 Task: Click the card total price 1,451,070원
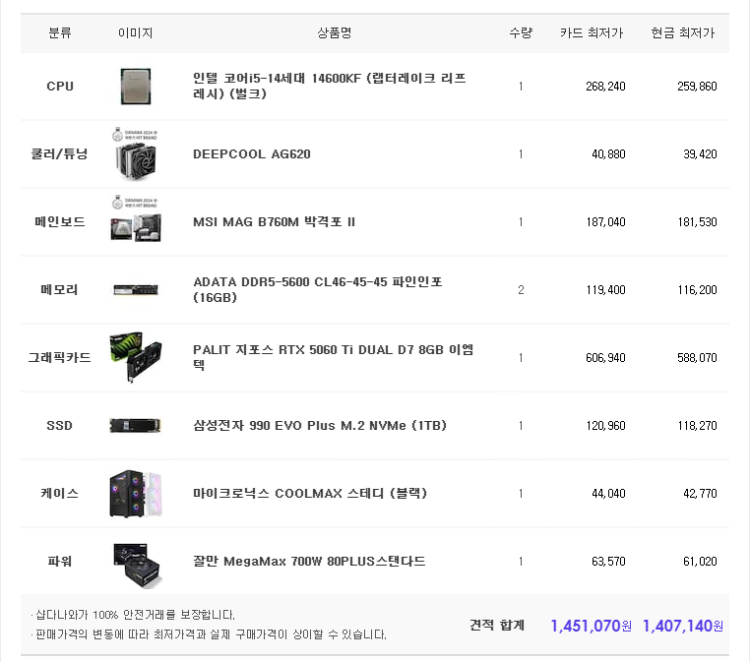[x=591, y=625]
